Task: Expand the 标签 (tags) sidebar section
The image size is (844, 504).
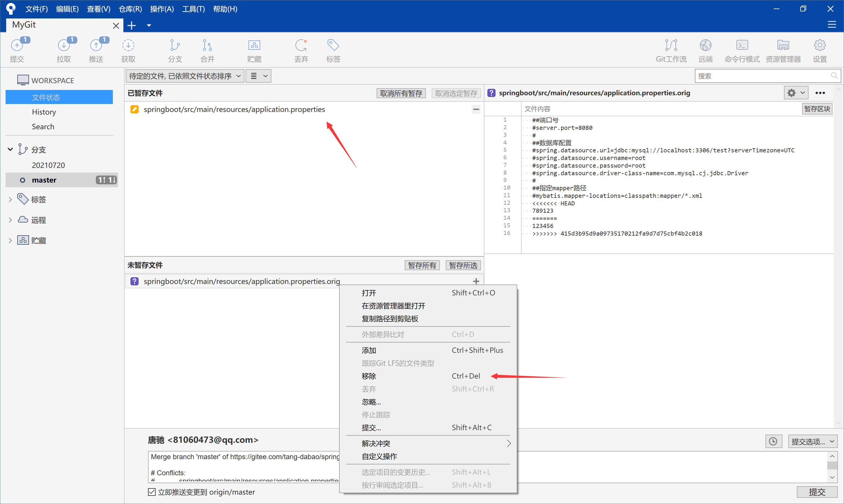Action: click(10, 200)
